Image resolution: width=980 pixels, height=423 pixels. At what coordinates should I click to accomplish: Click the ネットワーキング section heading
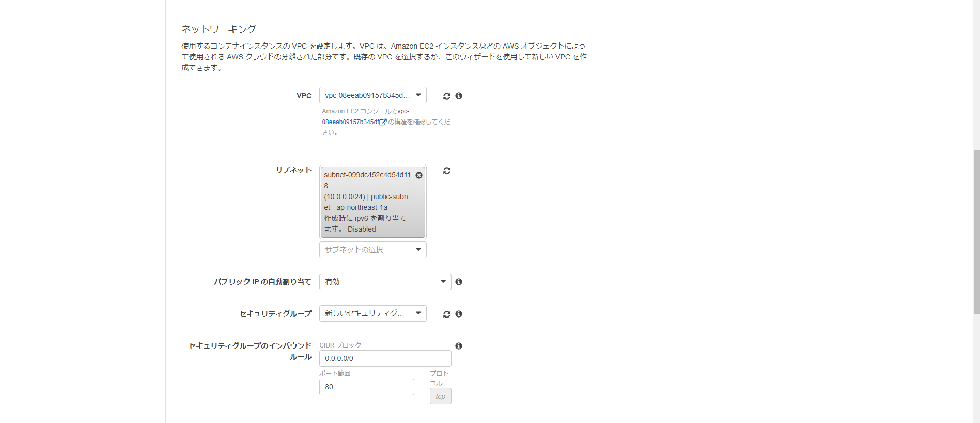tap(219, 29)
